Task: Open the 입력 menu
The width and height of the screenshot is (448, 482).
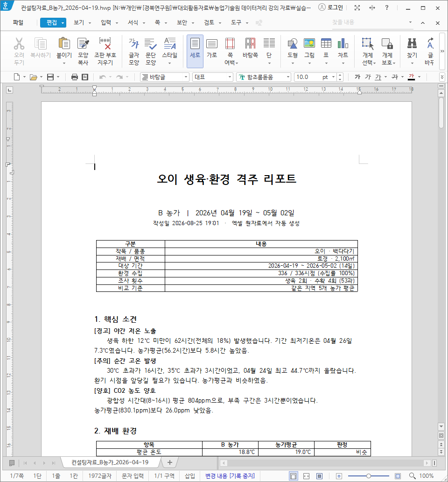Action: pyautogui.click(x=106, y=22)
